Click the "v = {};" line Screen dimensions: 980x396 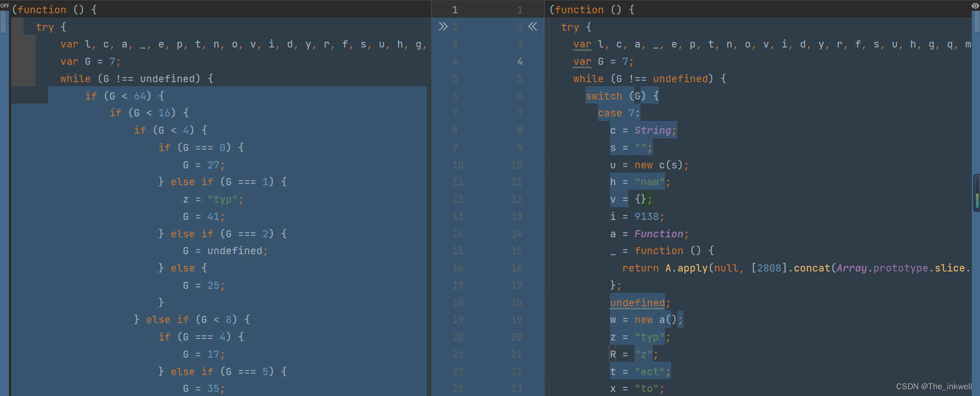[x=631, y=199]
